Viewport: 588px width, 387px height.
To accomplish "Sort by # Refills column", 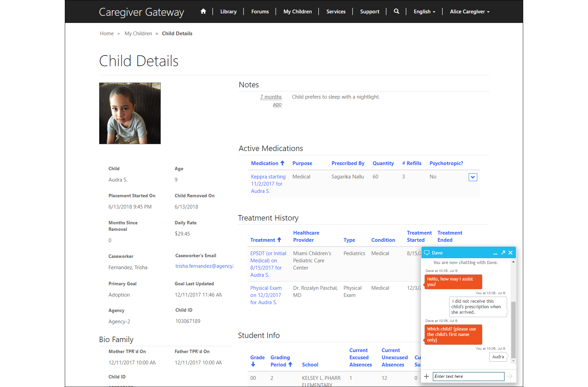I will (x=411, y=163).
